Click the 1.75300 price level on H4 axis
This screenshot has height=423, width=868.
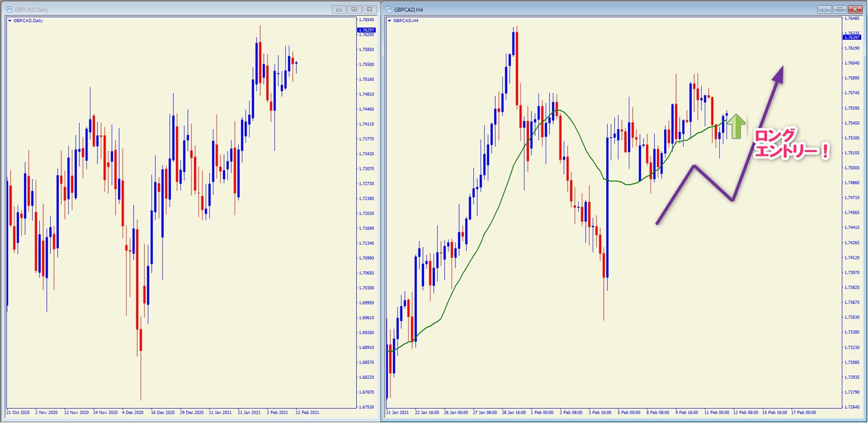tap(852, 138)
